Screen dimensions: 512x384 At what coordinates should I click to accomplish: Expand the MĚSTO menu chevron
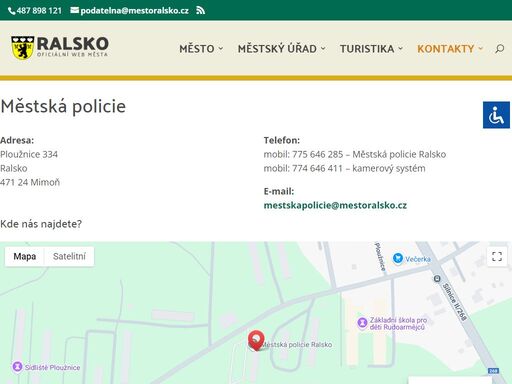[x=221, y=49]
